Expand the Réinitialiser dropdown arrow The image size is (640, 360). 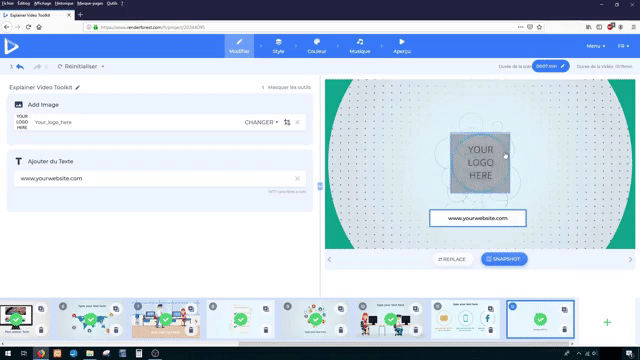[x=103, y=67]
